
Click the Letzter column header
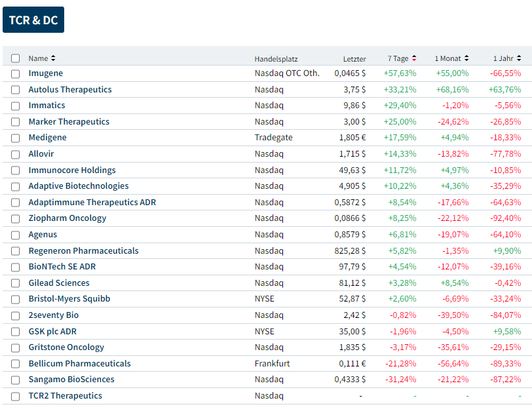click(x=354, y=59)
